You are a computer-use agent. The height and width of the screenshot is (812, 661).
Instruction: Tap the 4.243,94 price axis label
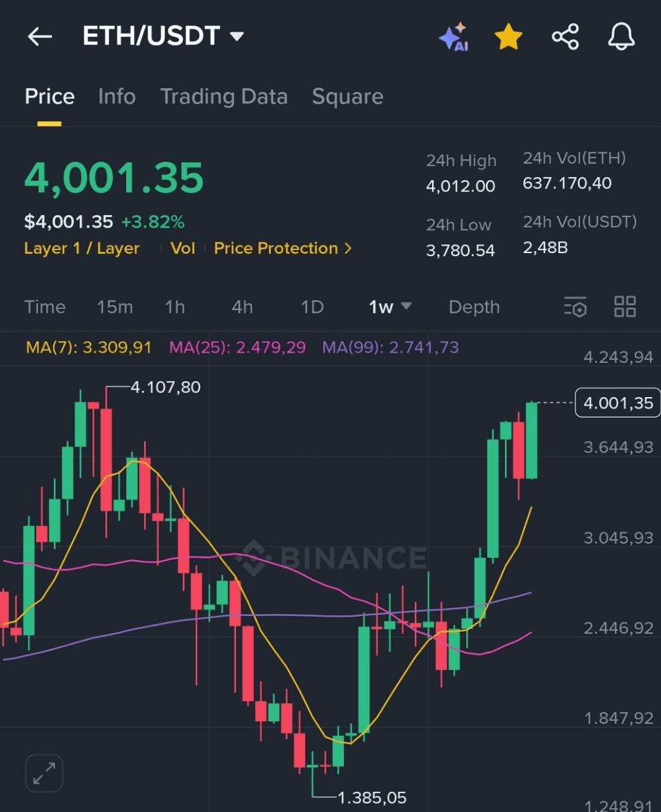(618, 357)
